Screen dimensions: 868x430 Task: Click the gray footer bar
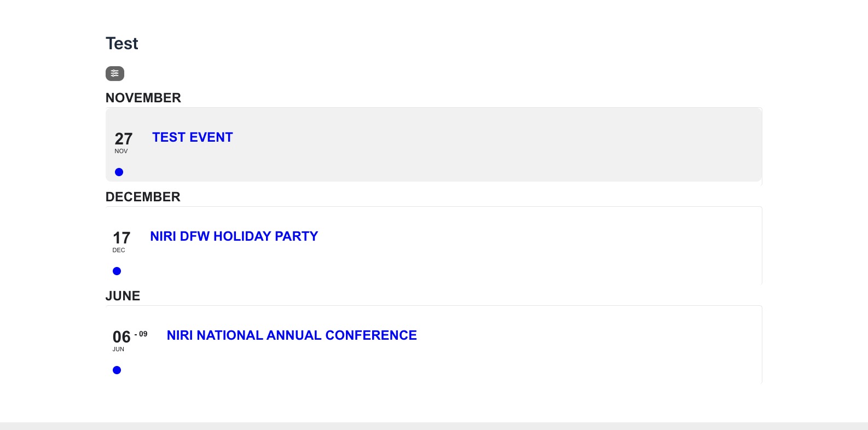pos(434,426)
